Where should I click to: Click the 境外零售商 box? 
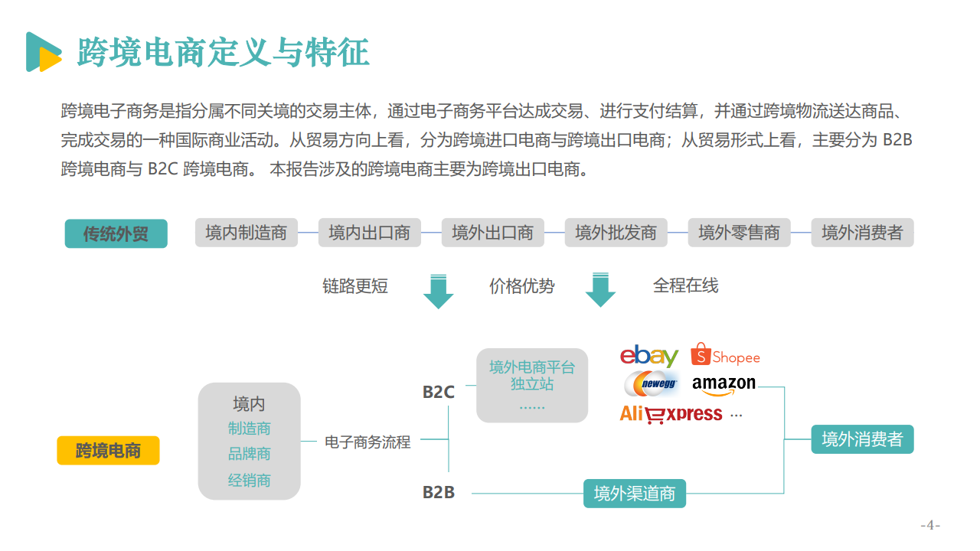[x=739, y=233]
